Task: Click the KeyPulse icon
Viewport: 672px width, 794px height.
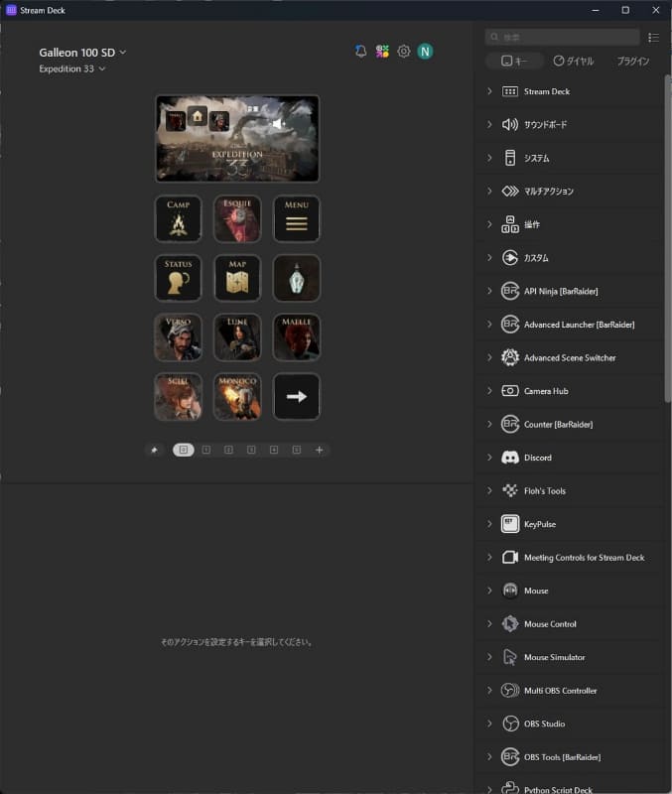Action: point(510,524)
